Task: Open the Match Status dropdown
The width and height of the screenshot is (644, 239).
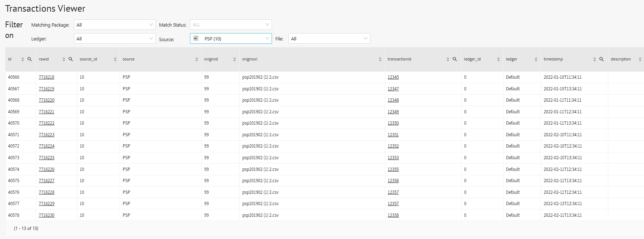Action: (231, 25)
